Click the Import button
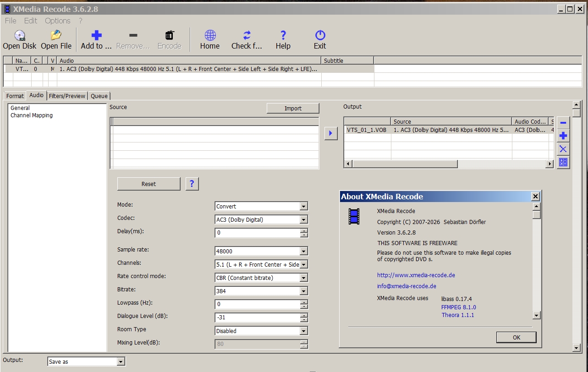The image size is (588, 372). coord(293,108)
